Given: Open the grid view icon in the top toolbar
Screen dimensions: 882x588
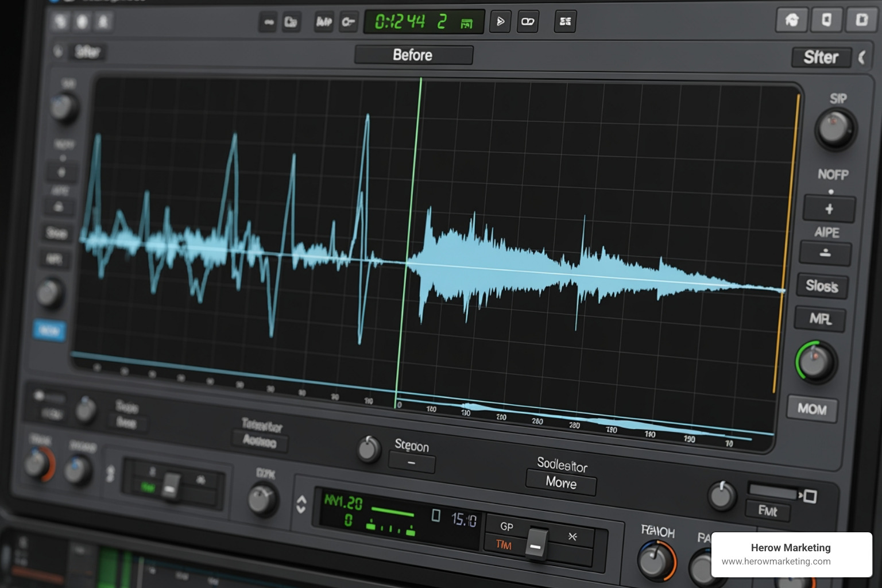Looking at the screenshot, I should 565,22.
